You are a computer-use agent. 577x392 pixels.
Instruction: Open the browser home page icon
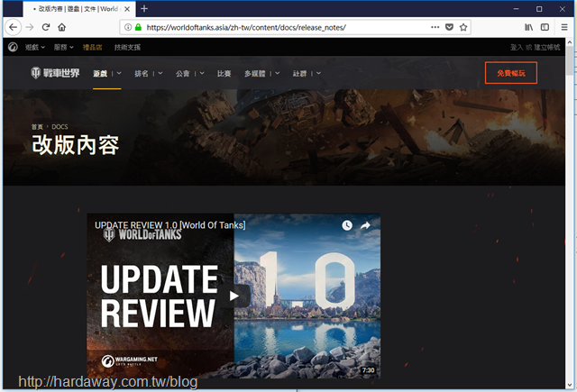coord(62,27)
